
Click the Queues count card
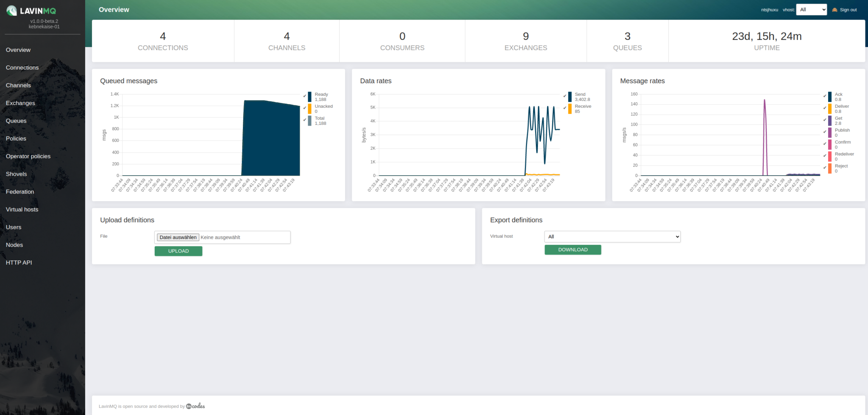coord(628,41)
